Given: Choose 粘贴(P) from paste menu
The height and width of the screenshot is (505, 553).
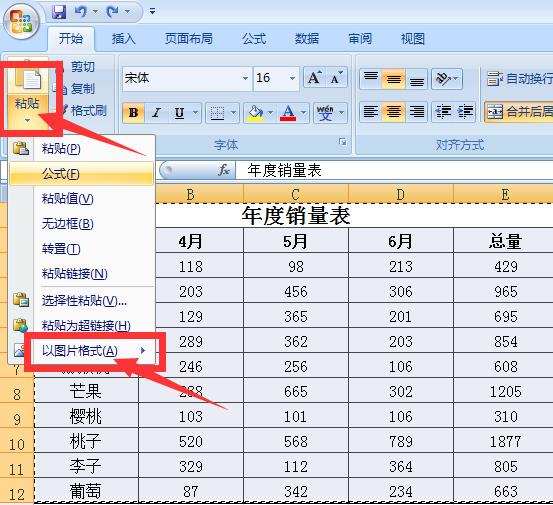Looking at the screenshot, I should 82,148.
